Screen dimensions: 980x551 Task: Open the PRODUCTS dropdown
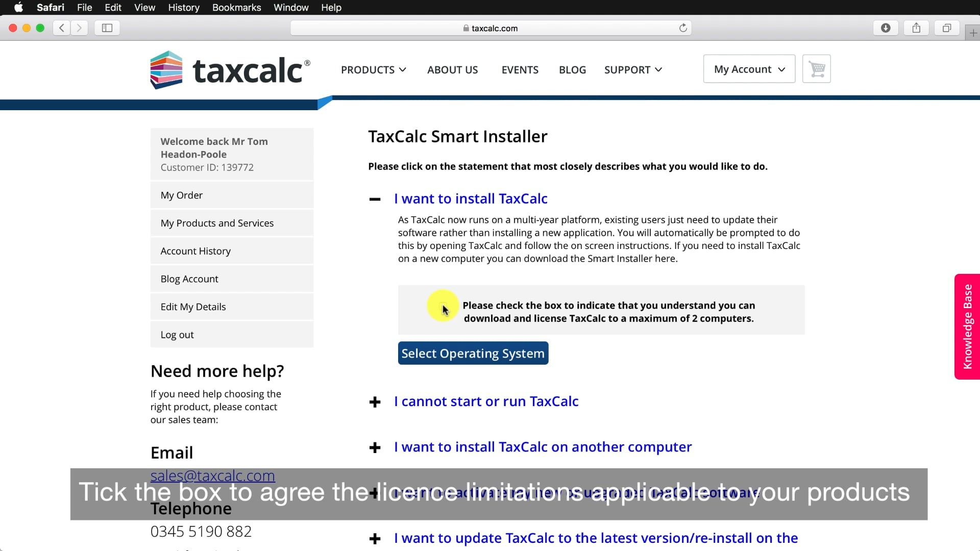click(x=373, y=69)
